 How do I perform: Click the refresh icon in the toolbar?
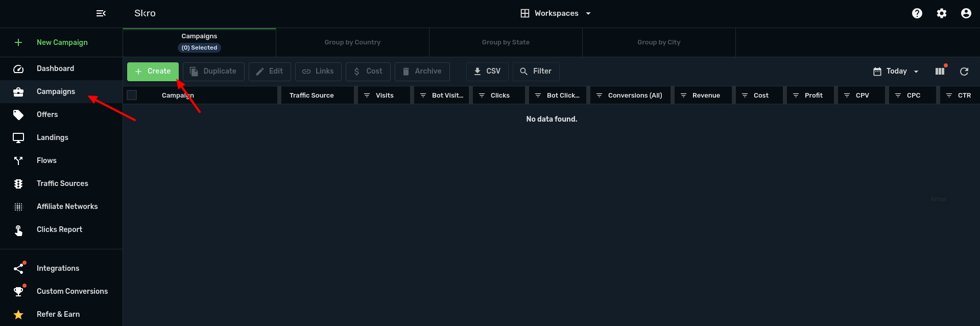pyautogui.click(x=964, y=72)
